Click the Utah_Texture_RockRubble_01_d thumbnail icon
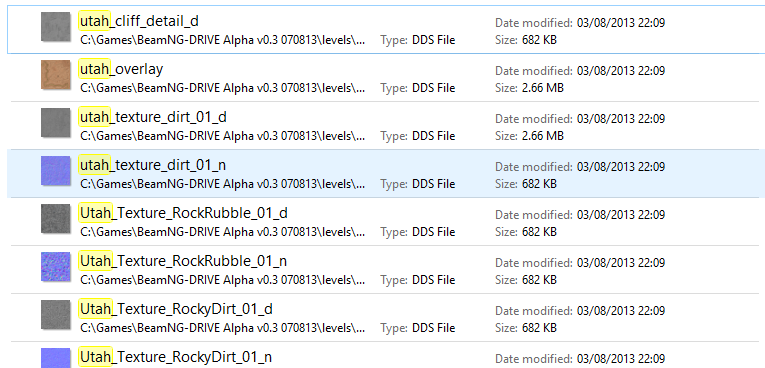765x368 pixels. click(x=56, y=219)
